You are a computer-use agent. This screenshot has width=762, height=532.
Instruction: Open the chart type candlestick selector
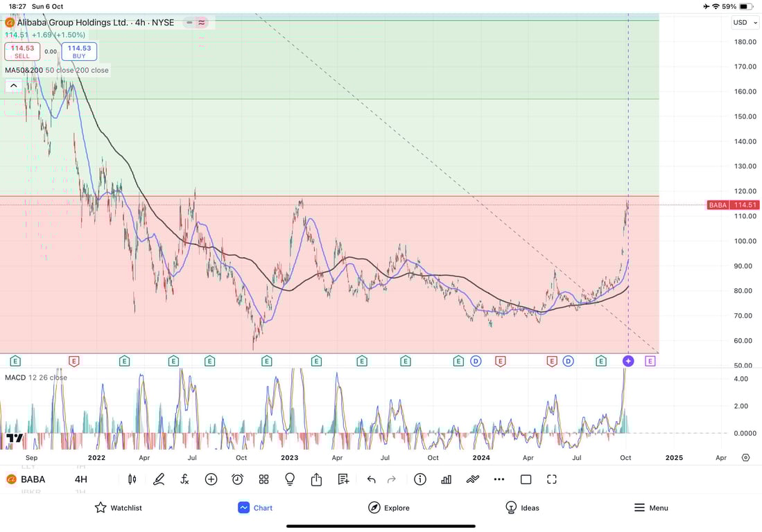point(132,479)
